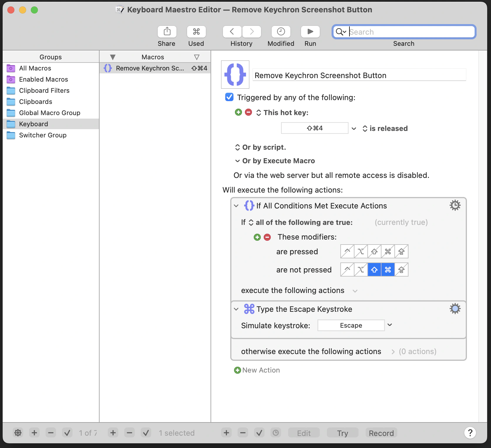This screenshot has height=448, width=491.
Task: Go back in History
Action: (x=232, y=32)
